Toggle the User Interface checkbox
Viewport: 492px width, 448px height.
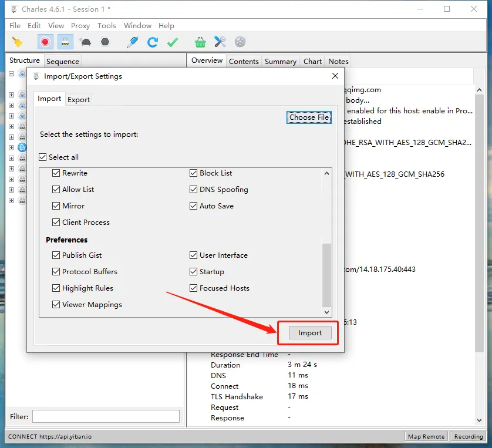pyautogui.click(x=193, y=255)
